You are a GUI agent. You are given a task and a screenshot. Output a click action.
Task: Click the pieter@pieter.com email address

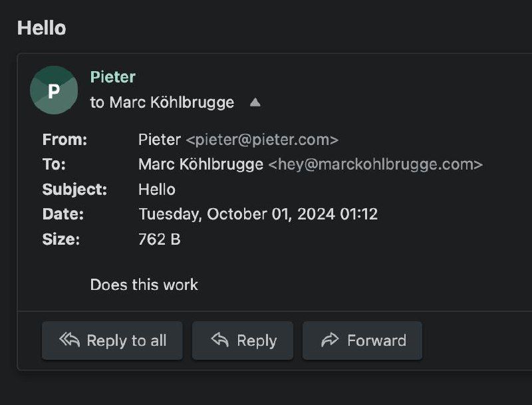pyautogui.click(x=262, y=140)
